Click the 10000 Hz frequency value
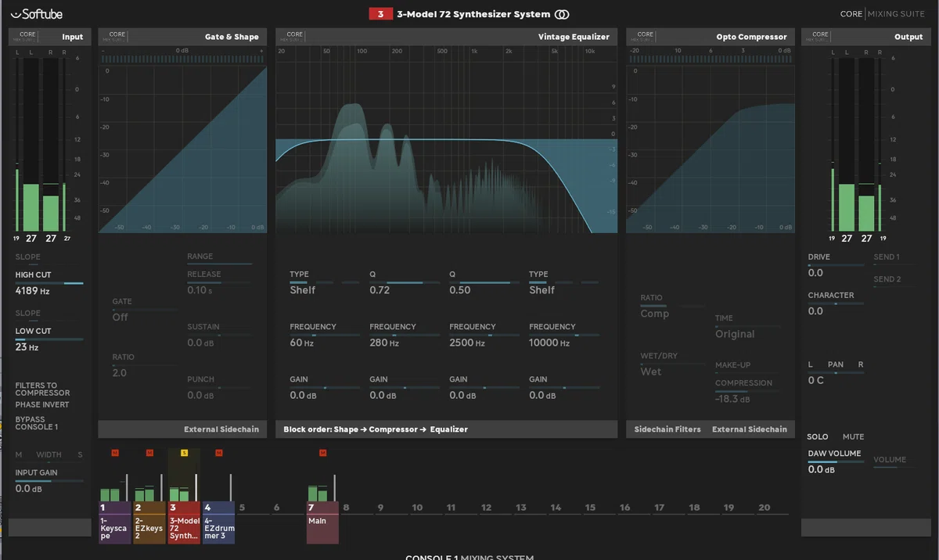Screen dimensions: 939x560 tap(549, 343)
